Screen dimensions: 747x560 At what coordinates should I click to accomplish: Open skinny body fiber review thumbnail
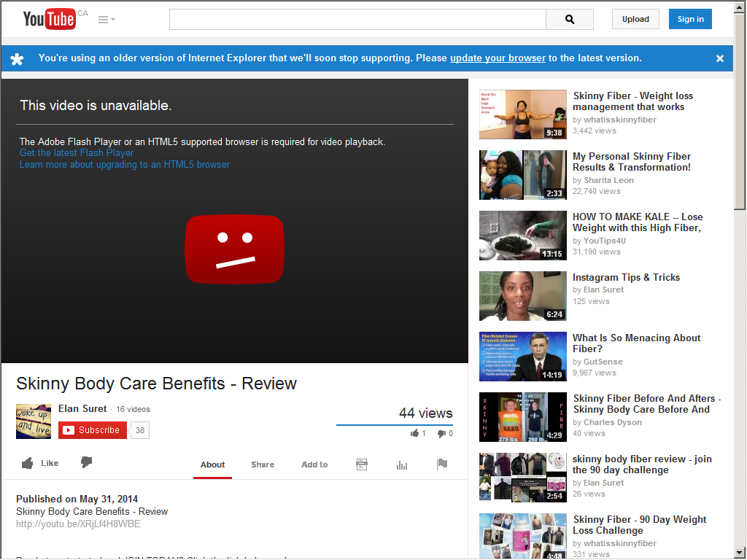(x=522, y=477)
